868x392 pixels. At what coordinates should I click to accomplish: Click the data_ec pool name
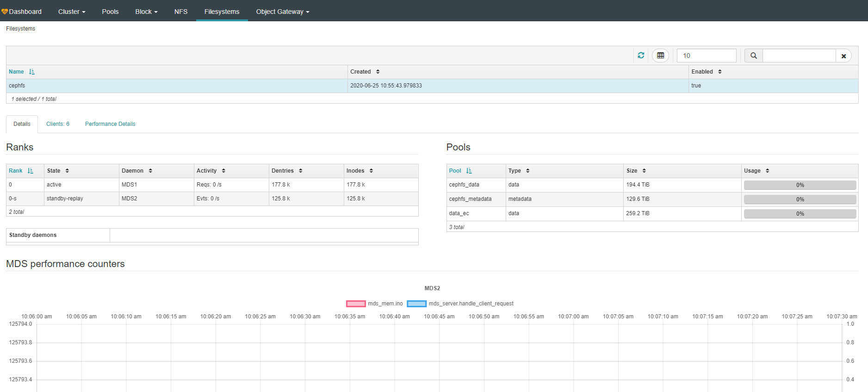click(459, 213)
